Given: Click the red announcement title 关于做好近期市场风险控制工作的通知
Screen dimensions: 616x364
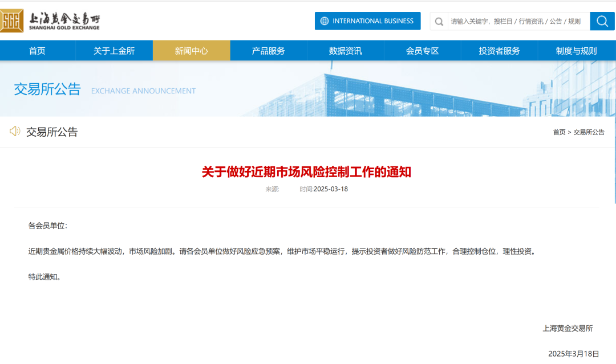Looking at the screenshot, I should point(306,172).
